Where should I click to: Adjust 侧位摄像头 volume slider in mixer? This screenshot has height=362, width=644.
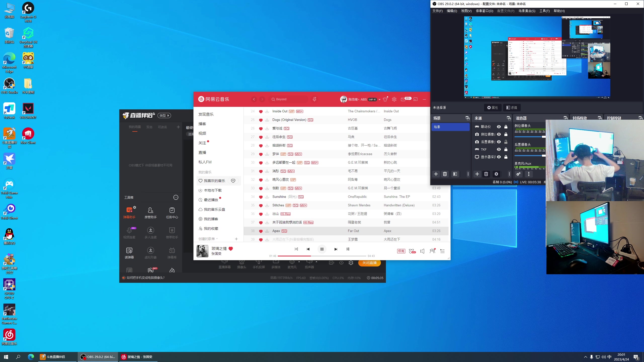[530, 137]
